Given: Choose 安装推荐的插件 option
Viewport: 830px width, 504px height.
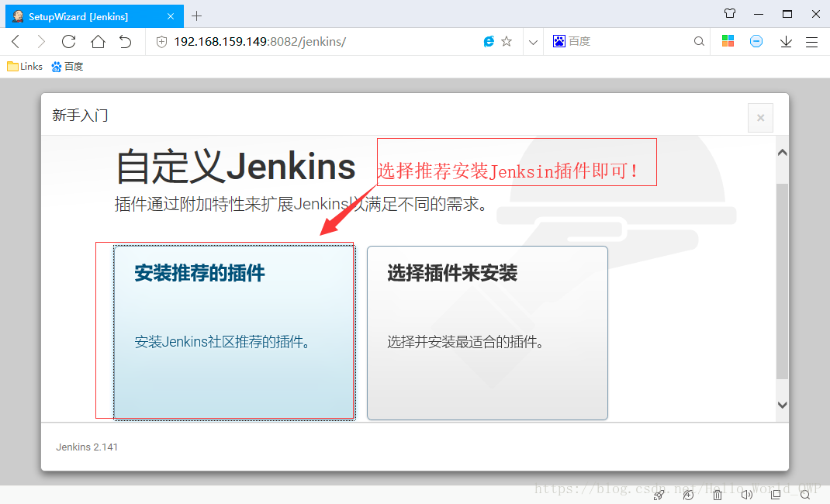Looking at the screenshot, I should 234,333.
